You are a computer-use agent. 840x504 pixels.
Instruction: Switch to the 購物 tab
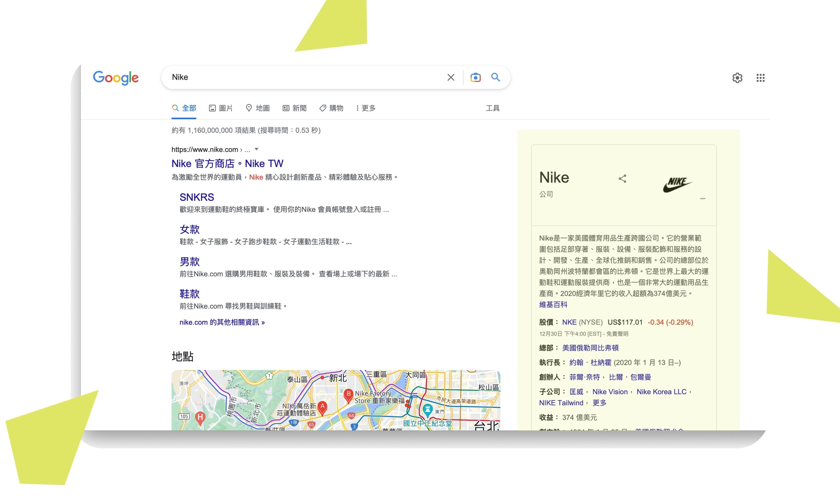point(331,108)
